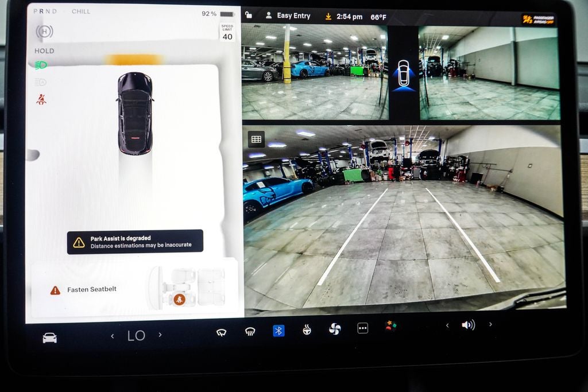This screenshot has width=588, height=392.
Task: Toggle the door lock icon
Action: 249,15
